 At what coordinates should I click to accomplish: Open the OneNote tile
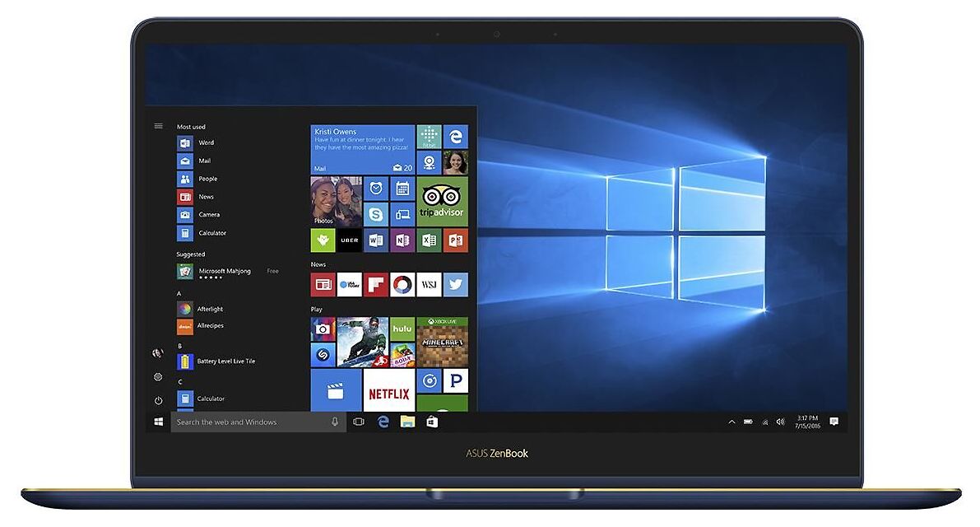pyautogui.click(x=402, y=240)
